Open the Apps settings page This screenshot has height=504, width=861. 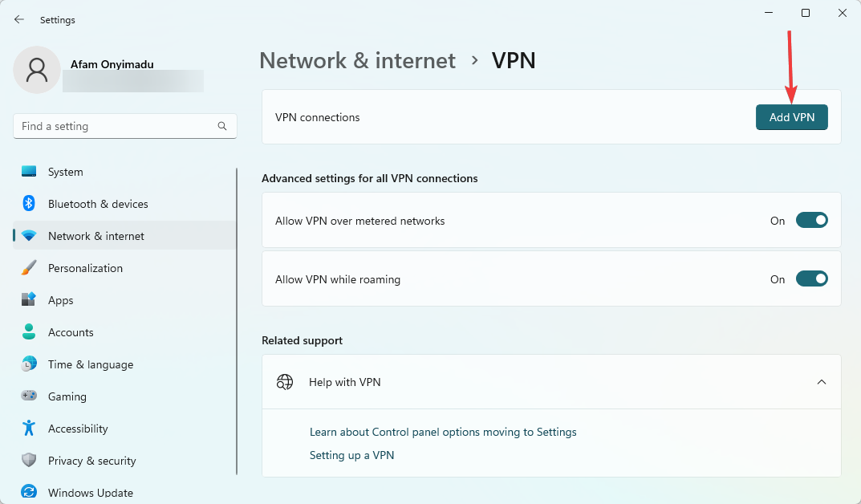click(124, 300)
